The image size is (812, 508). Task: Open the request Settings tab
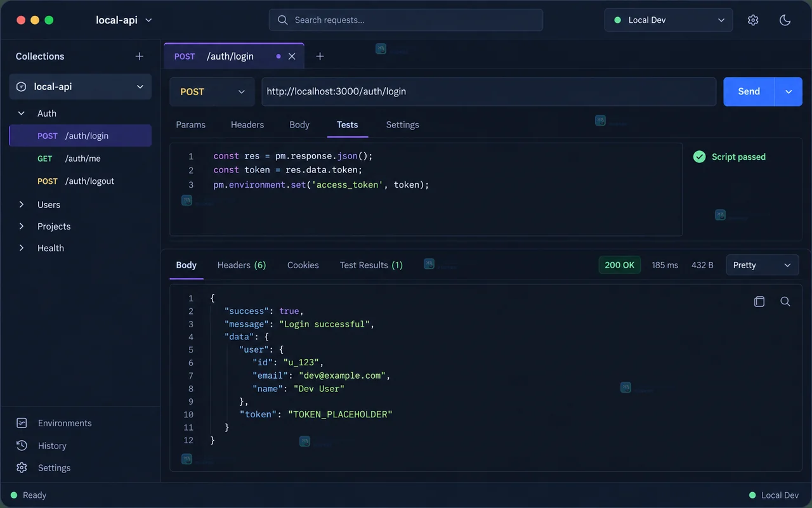point(403,125)
